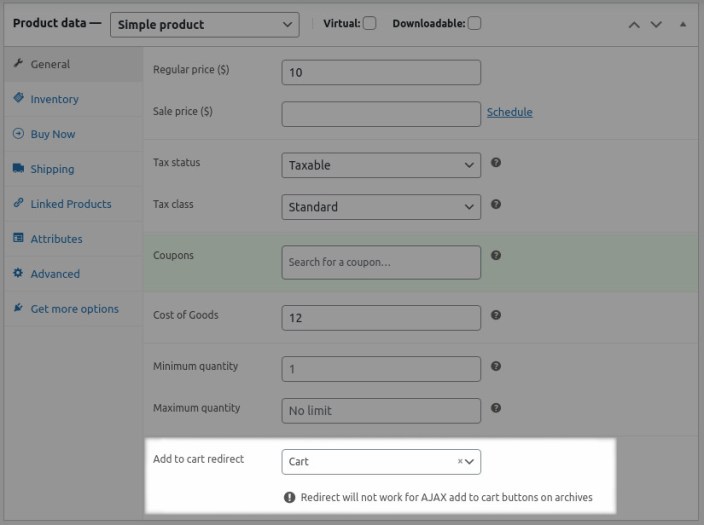Click the AJAX redirect warning icon
The height and width of the screenshot is (525, 704).
coord(290,497)
